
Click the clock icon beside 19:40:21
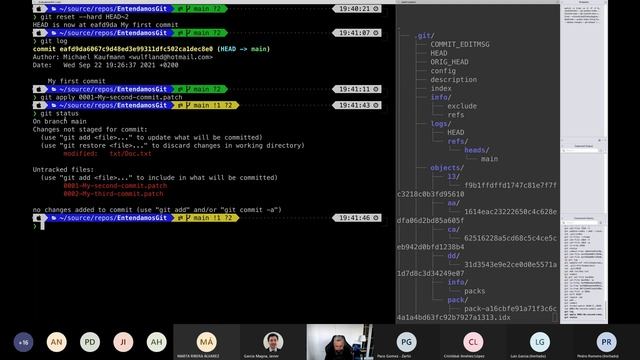click(376, 9)
